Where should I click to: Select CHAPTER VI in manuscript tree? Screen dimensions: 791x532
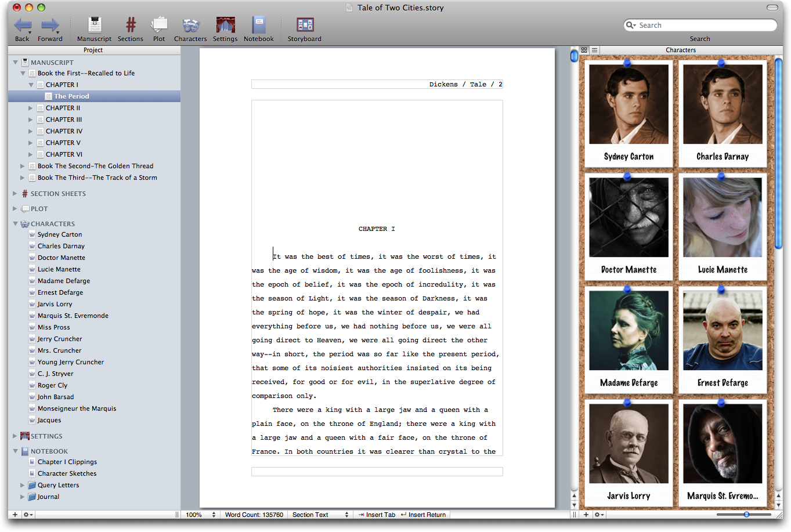point(64,154)
